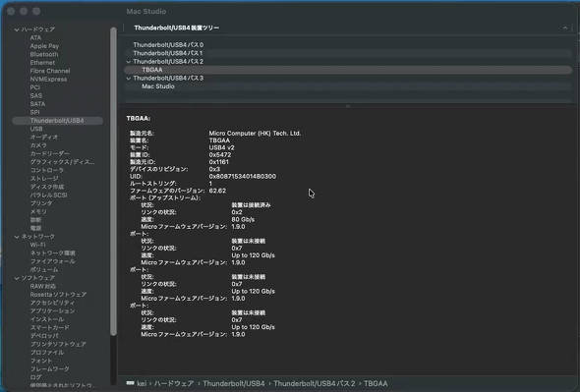The height and width of the screenshot is (392, 580).
Task: Collapse the Thunderbolt/USB4 バス 2 tree node
Action: 129,62
